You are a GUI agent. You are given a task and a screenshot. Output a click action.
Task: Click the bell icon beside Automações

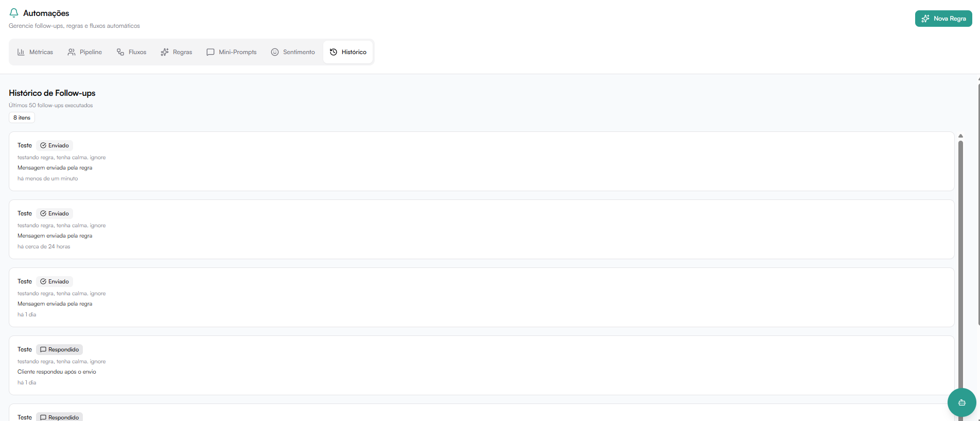coord(14,13)
